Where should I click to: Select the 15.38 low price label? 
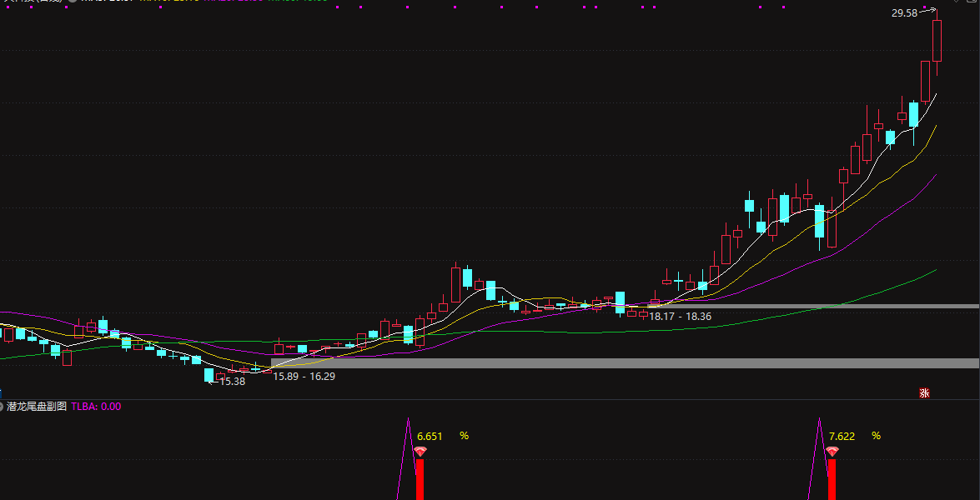pos(232,382)
